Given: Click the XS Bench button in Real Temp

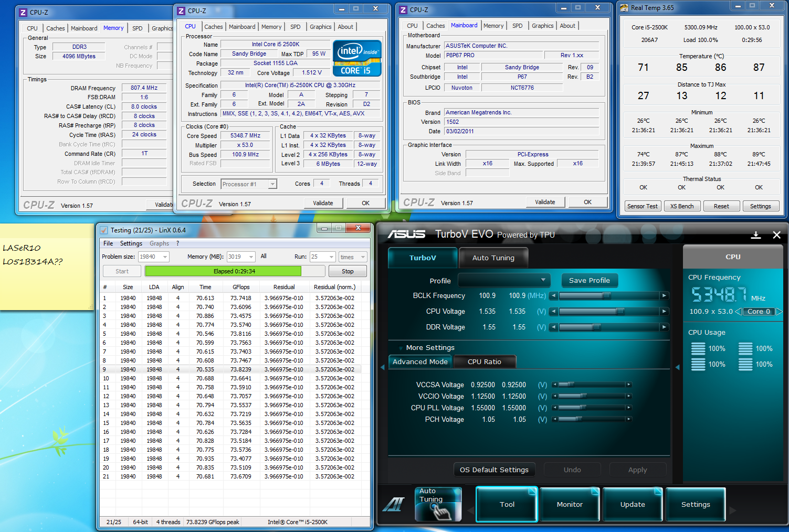Looking at the screenshot, I should coord(682,206).
